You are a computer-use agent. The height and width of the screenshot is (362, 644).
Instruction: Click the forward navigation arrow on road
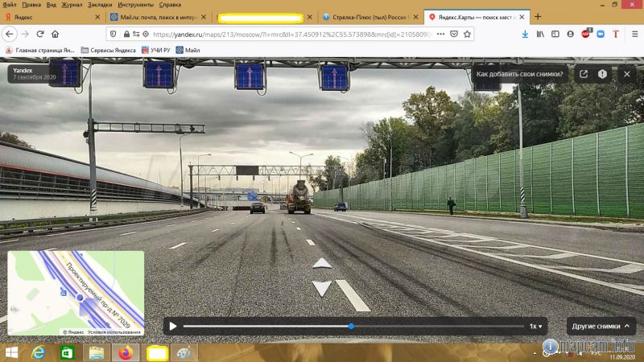click(x=321, y=263)
